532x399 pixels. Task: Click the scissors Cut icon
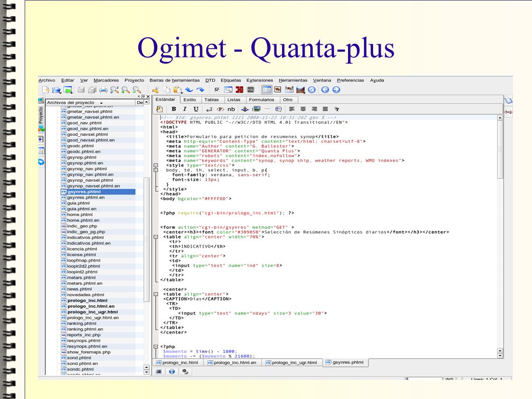click(155, 90)
